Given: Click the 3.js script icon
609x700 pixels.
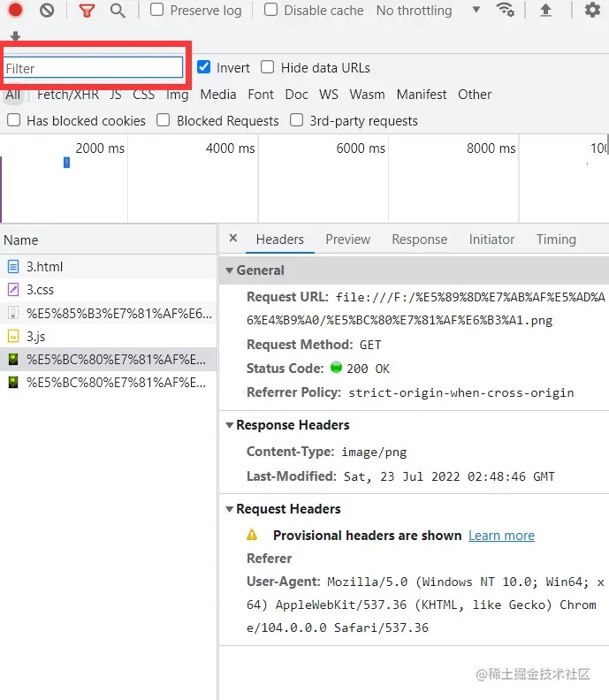Looking at the screenshot, I should pyautogui.click(x=13, y=336).
